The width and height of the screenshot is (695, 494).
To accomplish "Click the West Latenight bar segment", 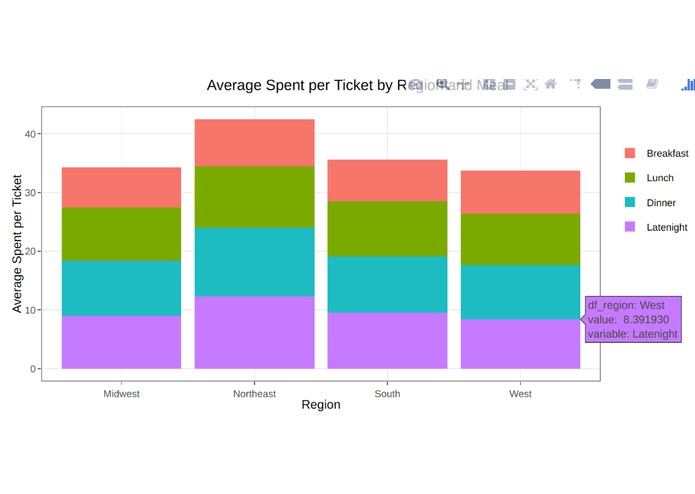I will pos(520,344).
